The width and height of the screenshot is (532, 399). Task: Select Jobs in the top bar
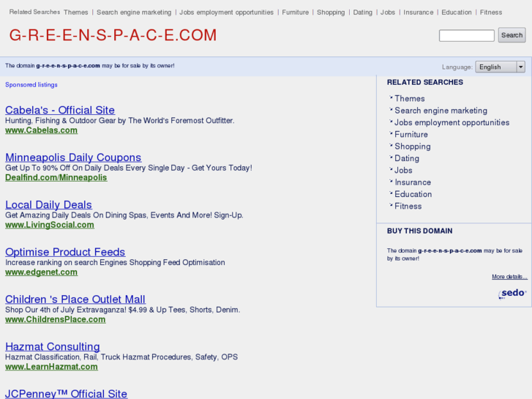387,12
